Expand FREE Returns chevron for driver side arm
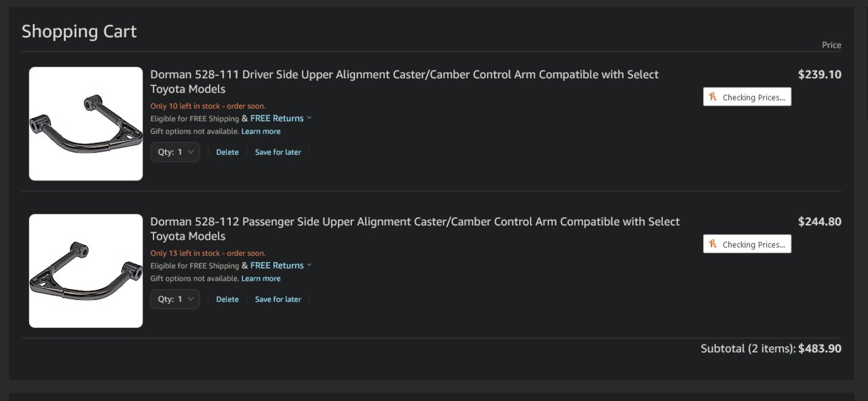Image resolution: width=868 pixels, height=401 pixels. (309, 117)
